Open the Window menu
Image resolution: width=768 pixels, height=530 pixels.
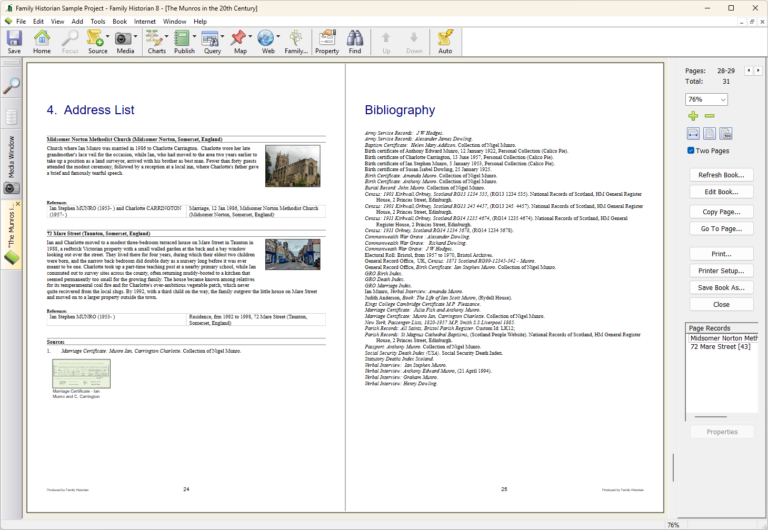[x=174, y=22]
